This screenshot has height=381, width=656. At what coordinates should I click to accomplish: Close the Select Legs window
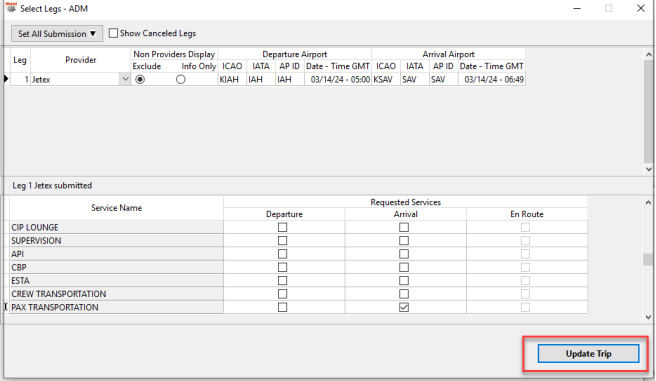(641, 8)
